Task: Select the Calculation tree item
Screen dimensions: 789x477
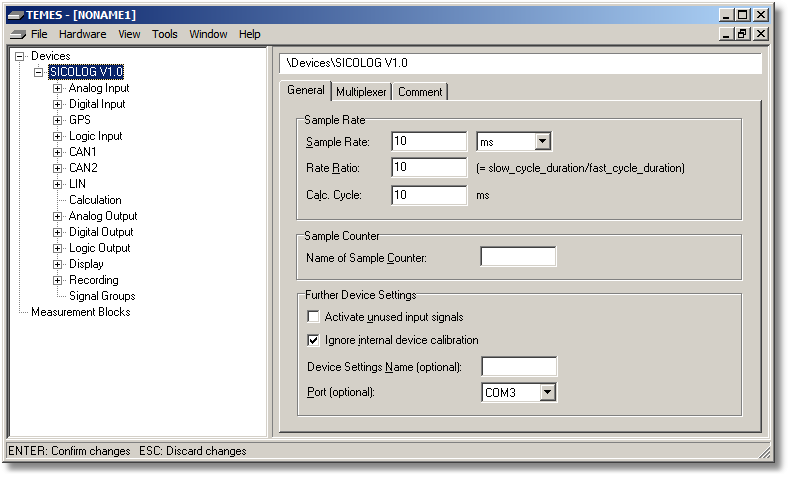Action: [95, 200]
